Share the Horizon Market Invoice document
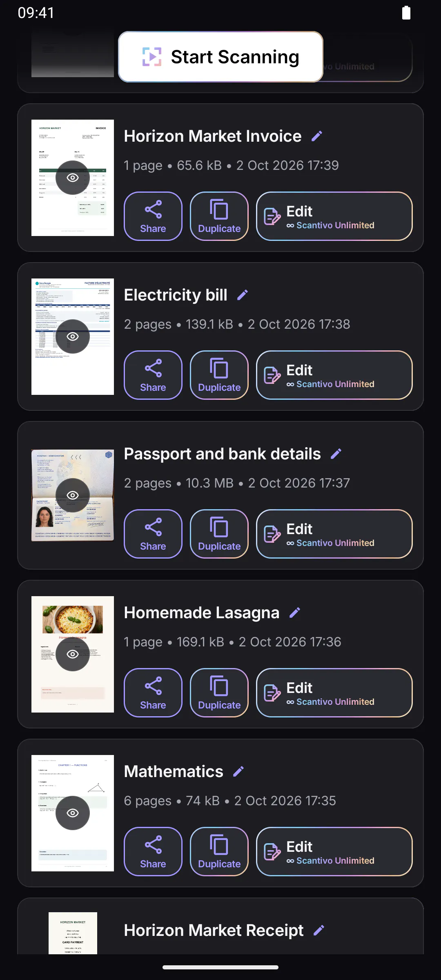The image size is (441, 980). (153, 216)
